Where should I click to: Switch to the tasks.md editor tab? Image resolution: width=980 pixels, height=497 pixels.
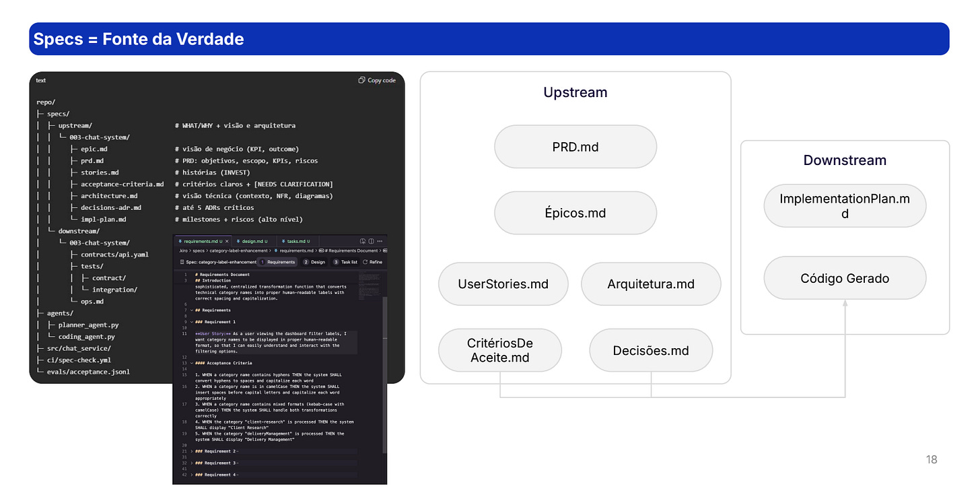coord(298,241)
